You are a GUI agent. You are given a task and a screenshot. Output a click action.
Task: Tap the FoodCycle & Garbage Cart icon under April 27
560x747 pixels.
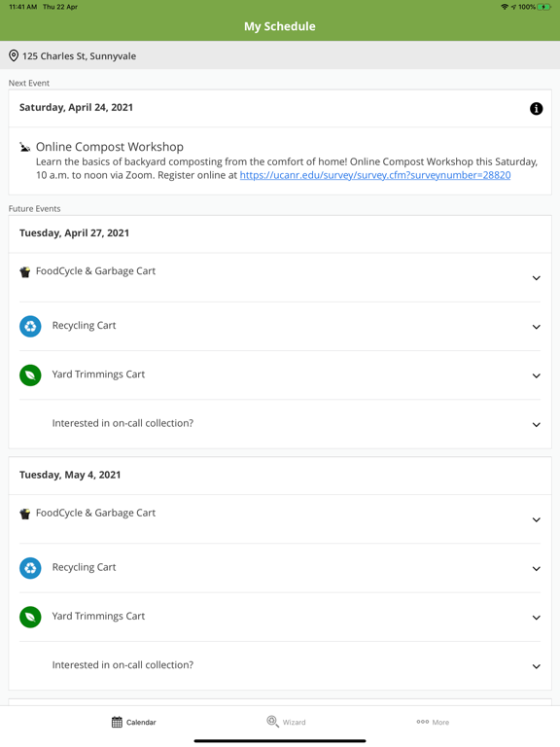point(24,272)
